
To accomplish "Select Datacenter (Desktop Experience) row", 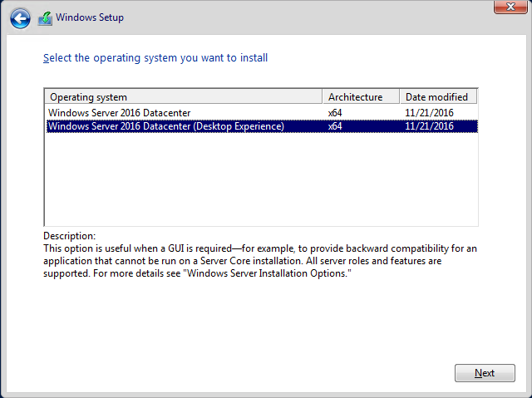I will 262,126.
